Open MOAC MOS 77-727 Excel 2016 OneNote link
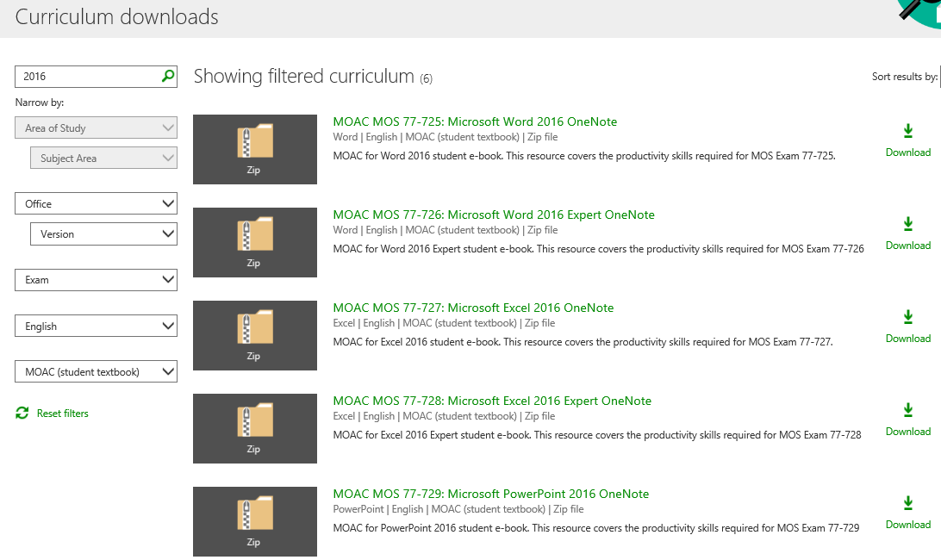The height and width of the screenshot is (560, 941). point(473,308)
